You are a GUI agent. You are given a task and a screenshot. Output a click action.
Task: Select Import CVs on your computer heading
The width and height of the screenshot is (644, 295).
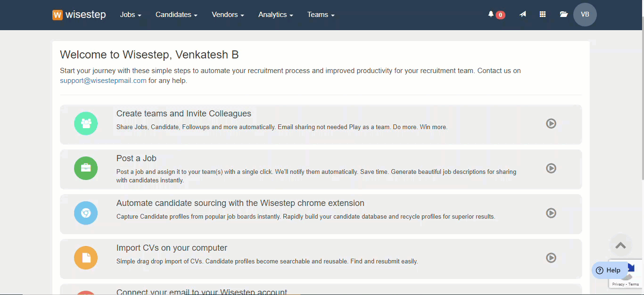[172, 248]
